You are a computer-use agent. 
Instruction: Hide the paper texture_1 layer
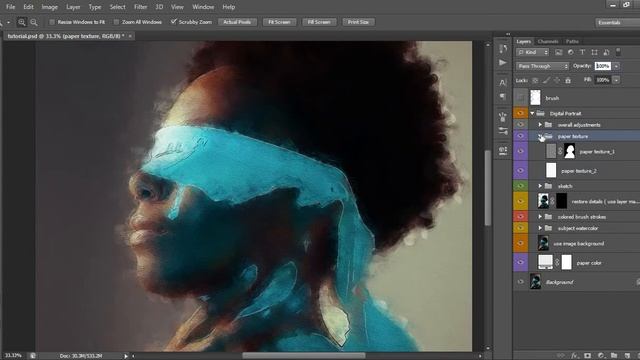(x=520, y=151)
